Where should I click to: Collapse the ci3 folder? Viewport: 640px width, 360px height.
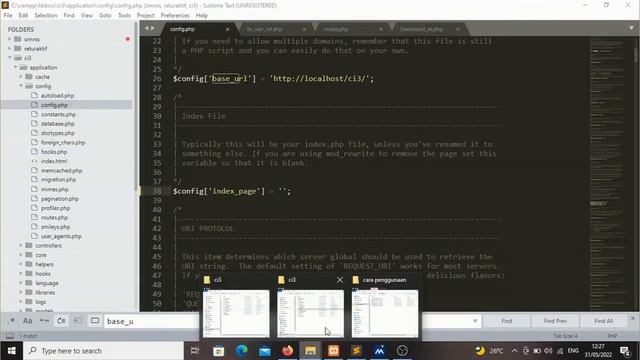click(9, 58)
